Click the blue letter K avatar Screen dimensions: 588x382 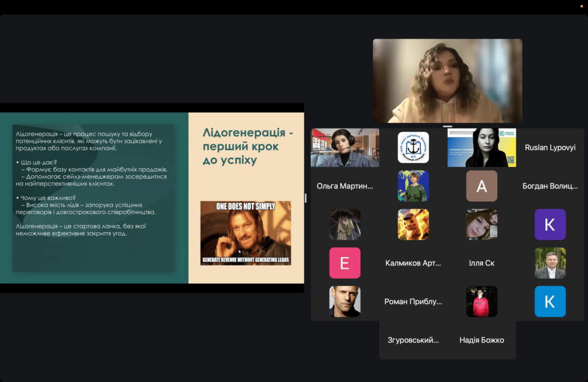click(550, 302)
